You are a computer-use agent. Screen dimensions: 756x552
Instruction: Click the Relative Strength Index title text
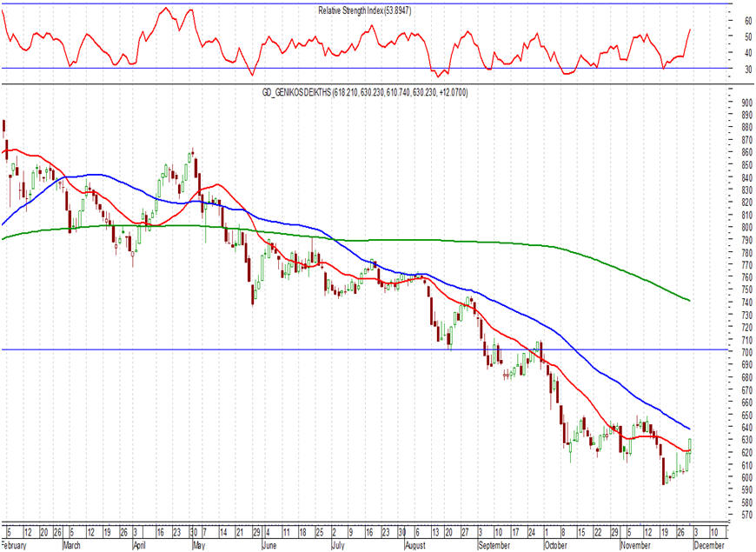364,10
